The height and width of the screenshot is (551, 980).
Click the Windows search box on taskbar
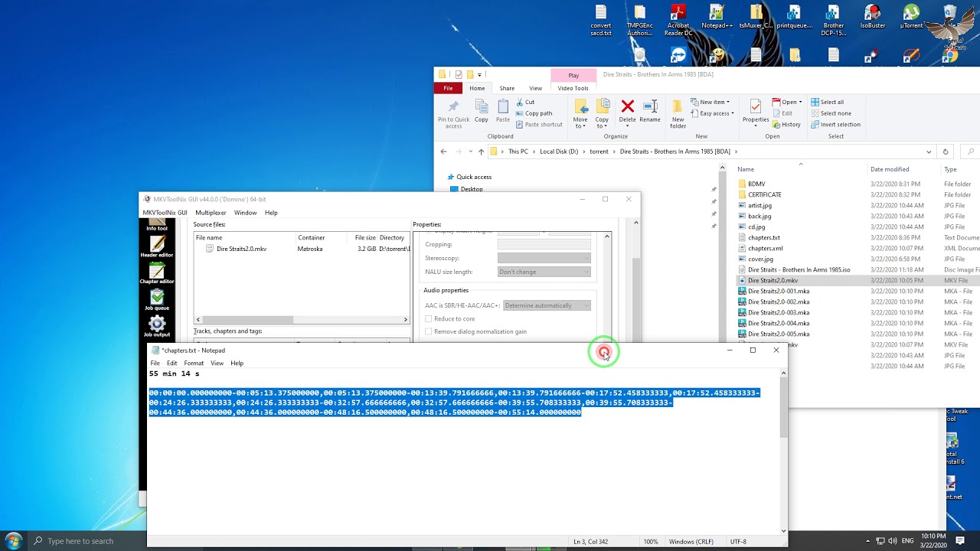coord(87,541)
